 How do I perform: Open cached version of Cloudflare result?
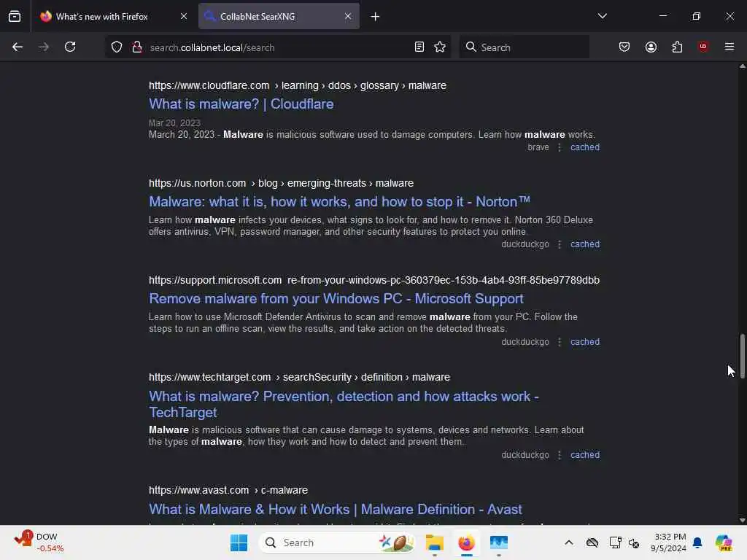pyautogui.click(x=585, y=147)
